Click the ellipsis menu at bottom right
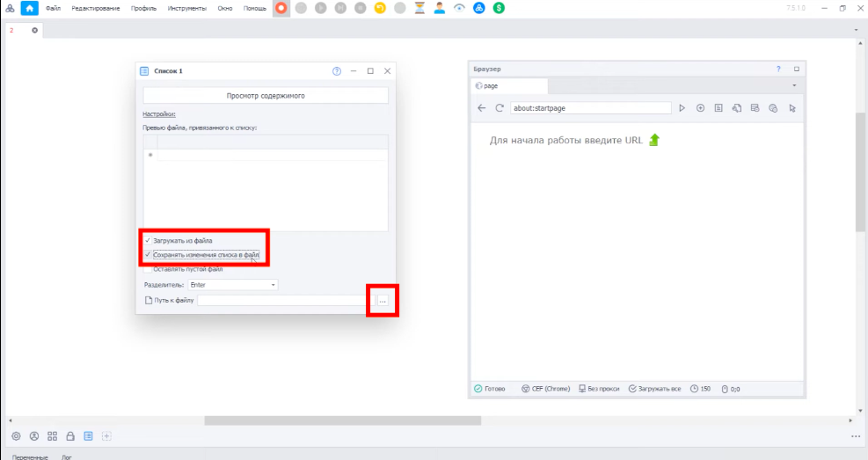Image resolution: width=868 pixels, height=460 pixels. tap(856, 436)
